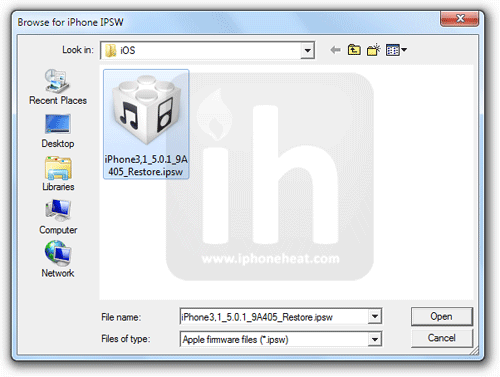This screenshot has height=377, width=500.
Task: Go up one folder level
Action: pos(354,50)
